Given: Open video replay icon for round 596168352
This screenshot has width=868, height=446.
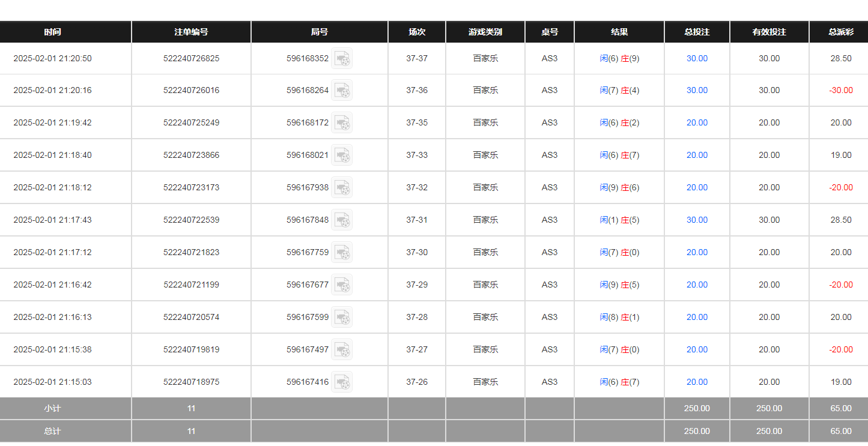Looking at the screenshot, I should (x=342, y=58).
